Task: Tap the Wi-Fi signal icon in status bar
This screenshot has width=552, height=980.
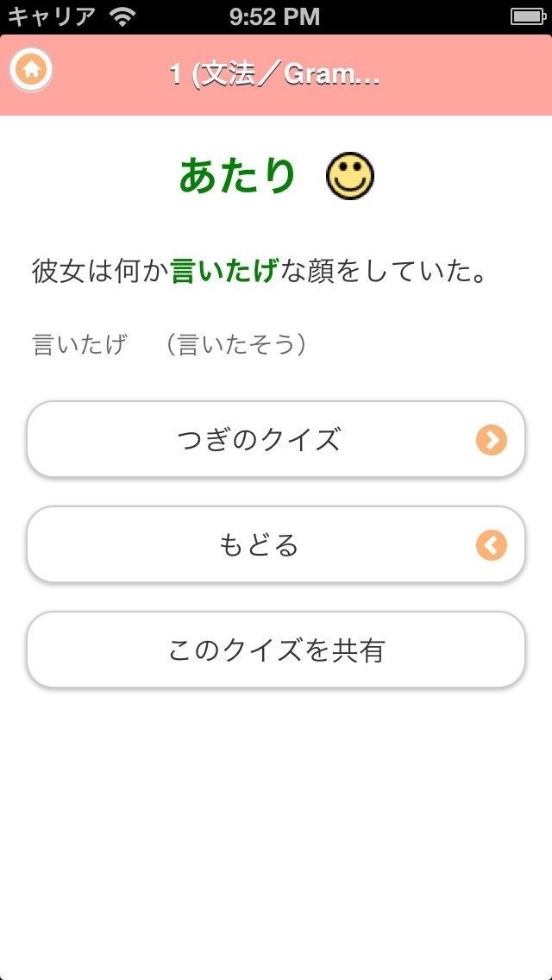Action: pos(123,16)
